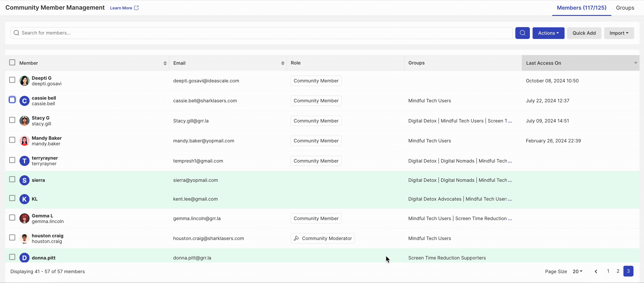Click Stacy G's profile avatar
This screenshot has width=644, height=283.
click(x=24, y=121)
